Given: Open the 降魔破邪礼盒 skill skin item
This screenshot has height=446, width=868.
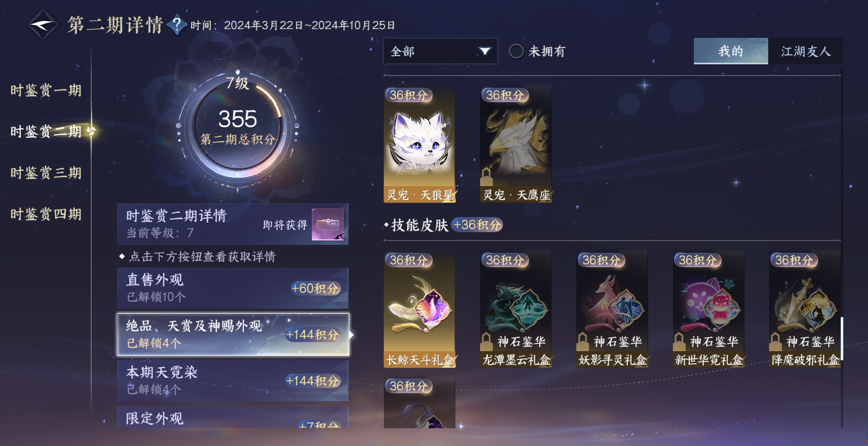Looking at the screenshot, I should [805, 310].
